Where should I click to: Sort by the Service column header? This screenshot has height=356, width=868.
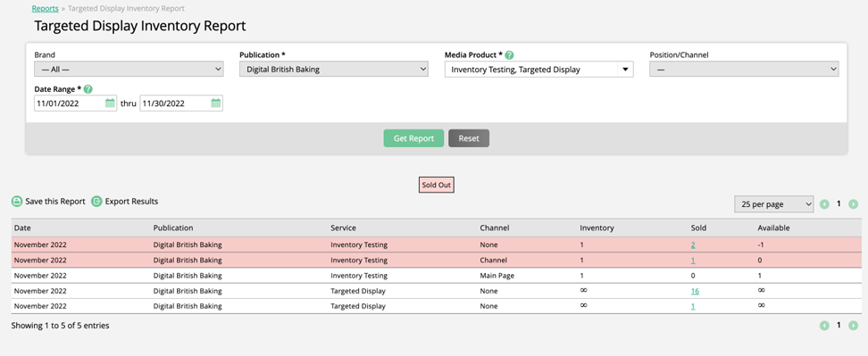coord(343,228)
